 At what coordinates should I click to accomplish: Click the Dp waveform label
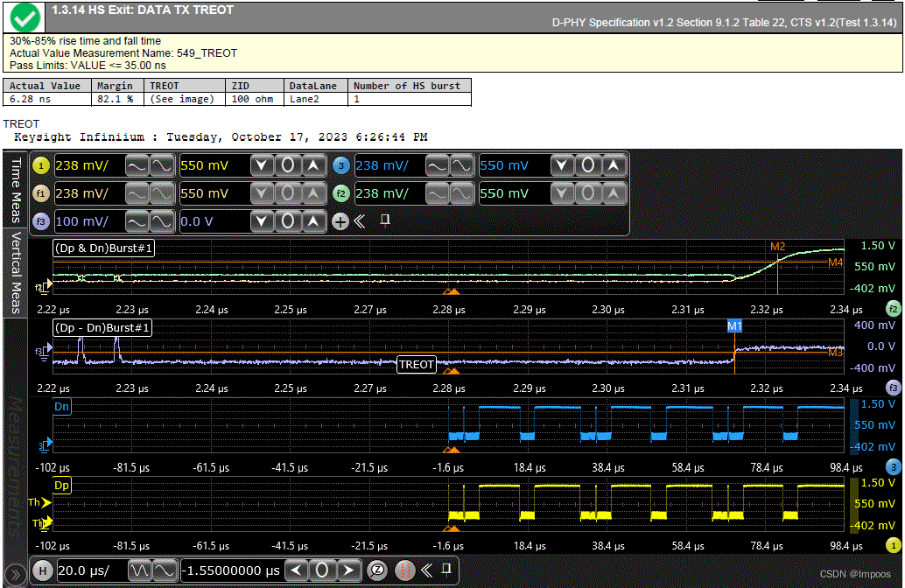coord(62,485)
